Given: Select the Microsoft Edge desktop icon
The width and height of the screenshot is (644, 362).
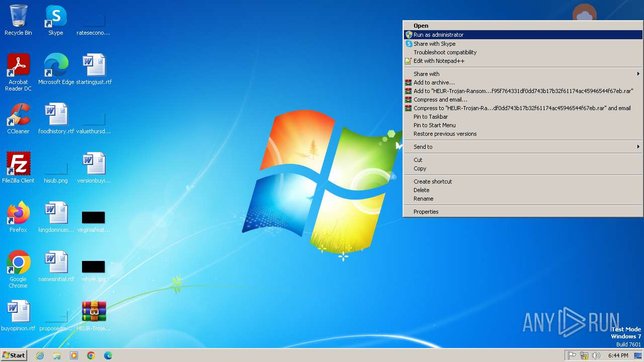Looking at the screenshot, I should pos(56,69).
